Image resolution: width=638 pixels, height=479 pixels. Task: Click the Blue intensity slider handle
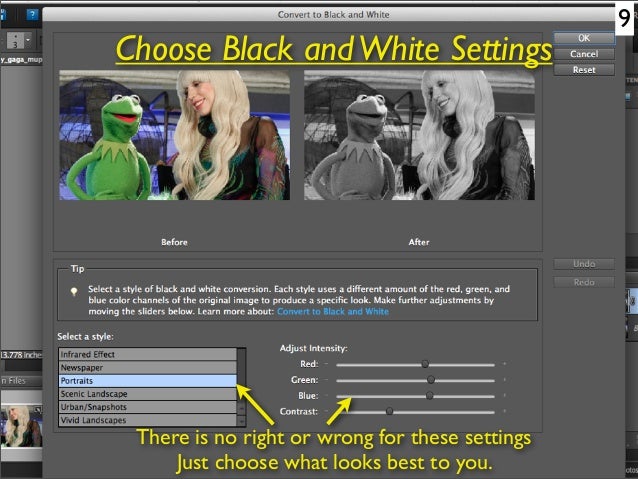[x=429, y=396]
